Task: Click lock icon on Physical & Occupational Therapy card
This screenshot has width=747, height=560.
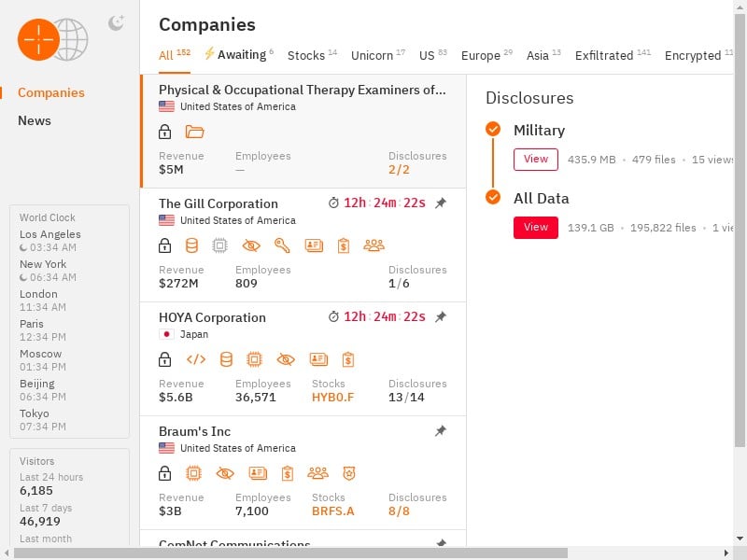Action: click(x=165, y=132)
